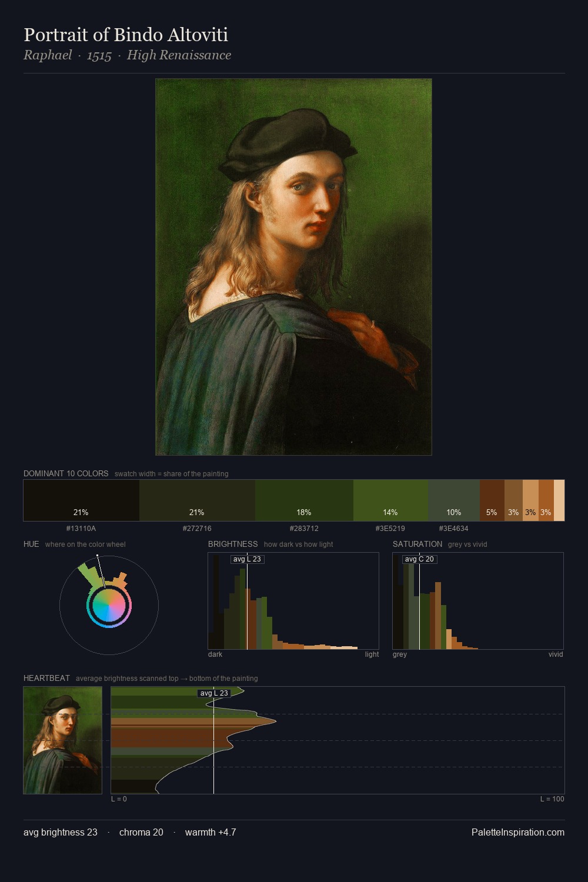Click the 'DOMINANT 10 COLORS' heading

point(66,473)
